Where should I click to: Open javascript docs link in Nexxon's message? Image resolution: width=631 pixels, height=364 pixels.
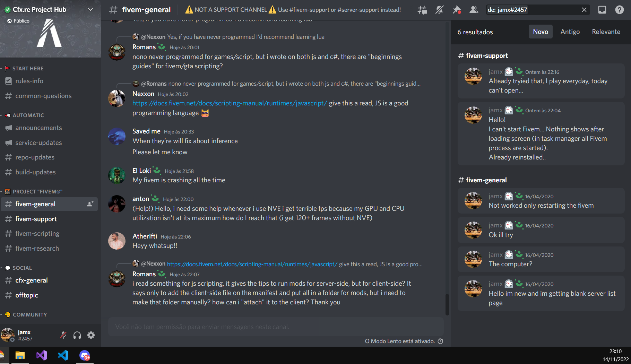[x=230, y=103]
